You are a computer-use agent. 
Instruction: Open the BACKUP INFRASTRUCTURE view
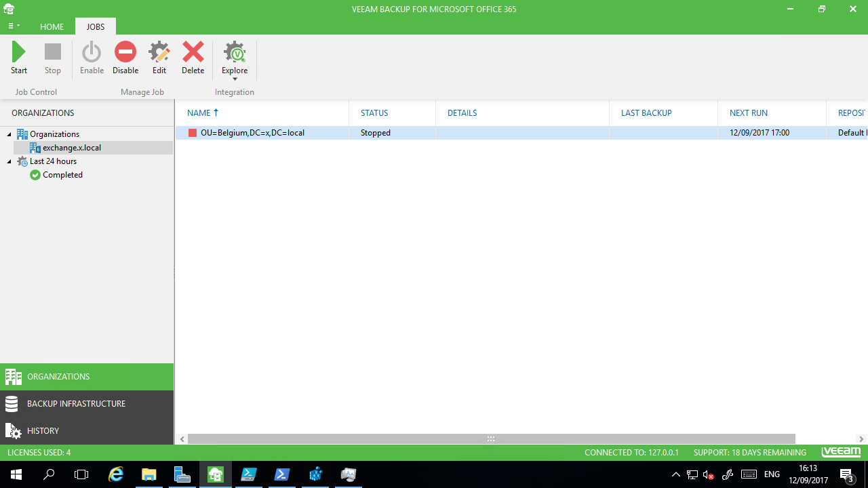coord(87,404)
